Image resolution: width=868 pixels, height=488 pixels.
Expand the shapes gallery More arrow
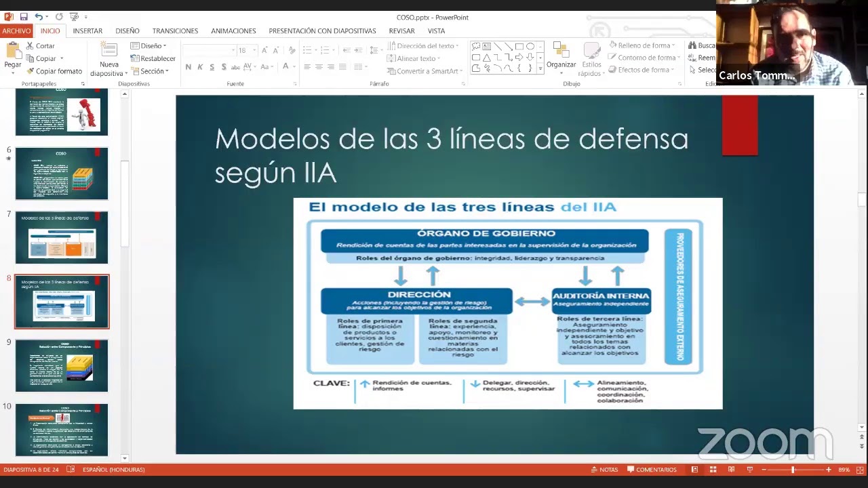point(540,68)
